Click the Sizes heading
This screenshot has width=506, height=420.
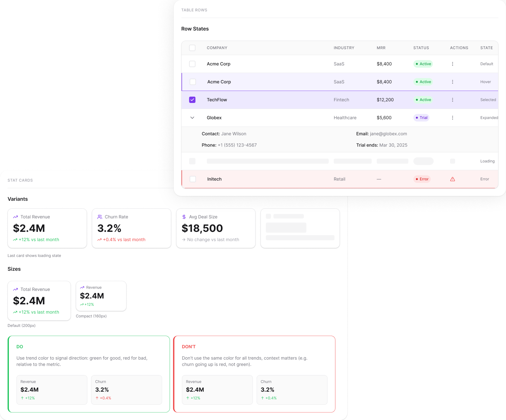tap(14, 269)
